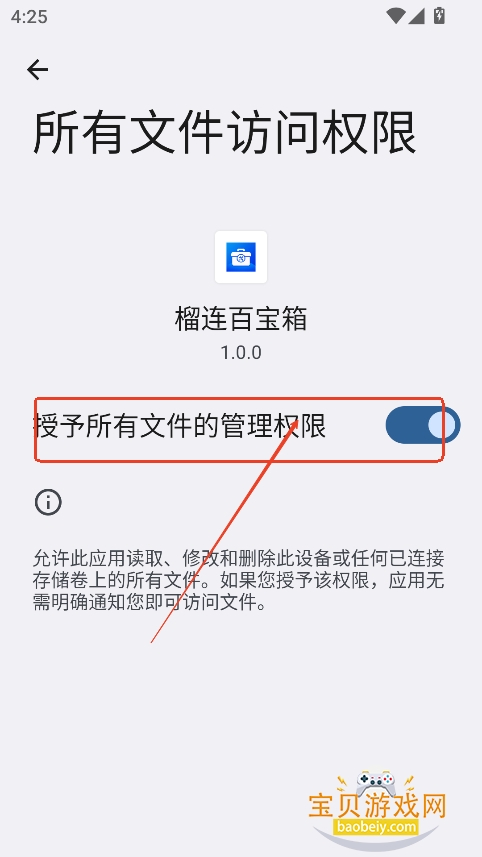Click the circled info icon
The image size is (482, 857).
(48, 502)
